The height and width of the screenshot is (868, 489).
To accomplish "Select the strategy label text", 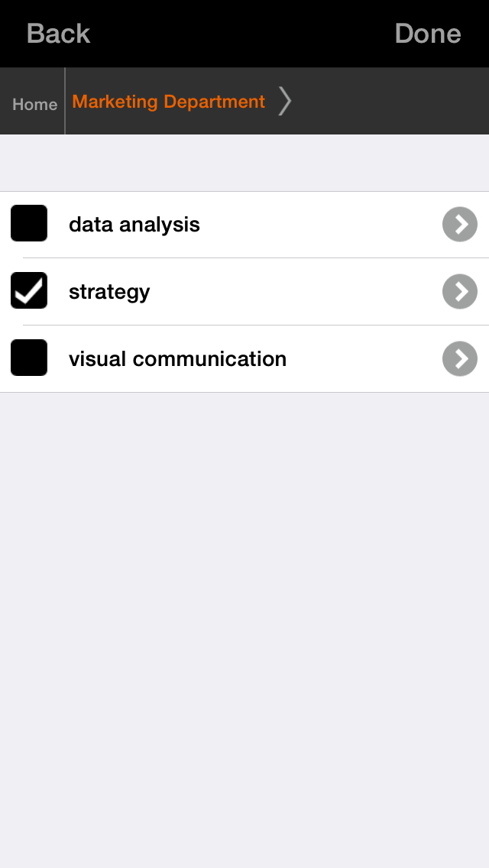I will pos(109,292).
